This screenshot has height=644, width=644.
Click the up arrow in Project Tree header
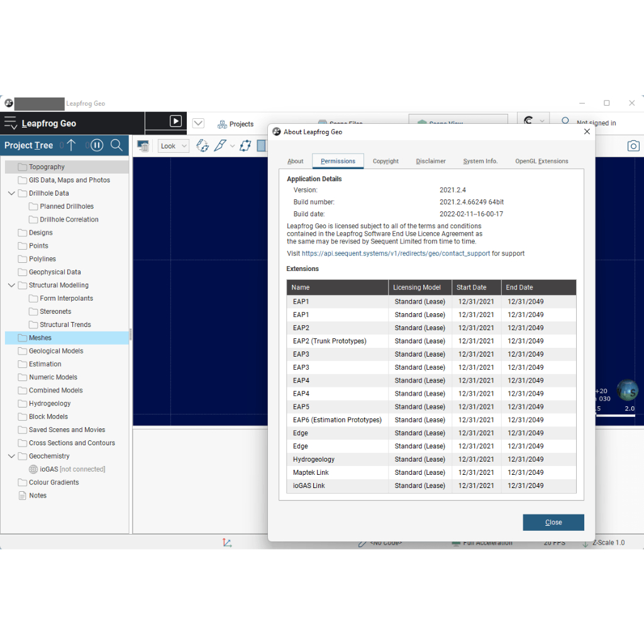click(71, 145)
